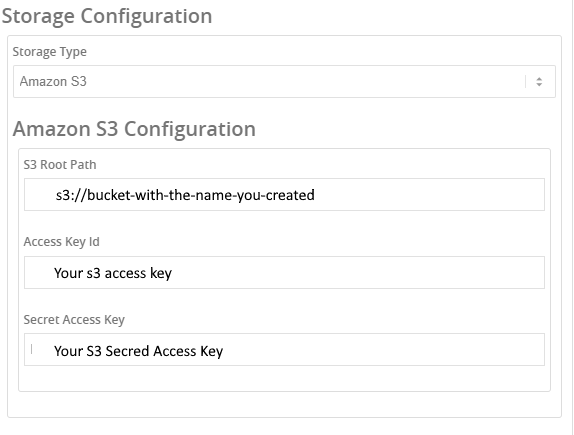Click the divider beside the Storage Type arrows
574x435 pixels.
tap(525, 81)
